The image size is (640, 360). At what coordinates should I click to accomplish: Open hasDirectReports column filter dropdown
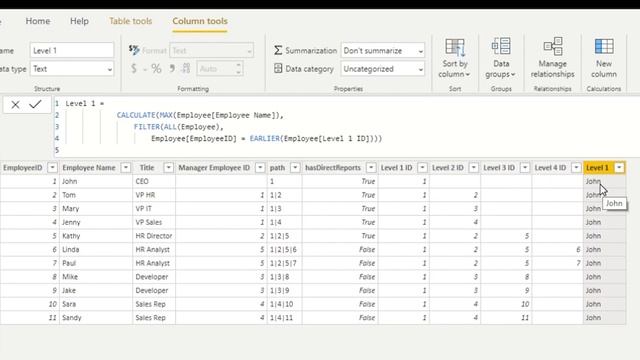point(371,168)
